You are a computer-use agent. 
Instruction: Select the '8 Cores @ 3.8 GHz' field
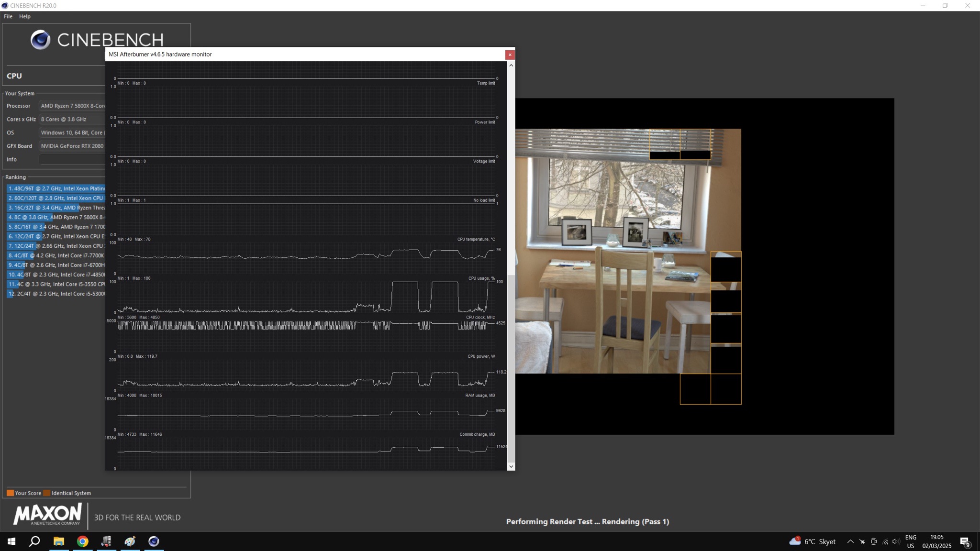72,119
